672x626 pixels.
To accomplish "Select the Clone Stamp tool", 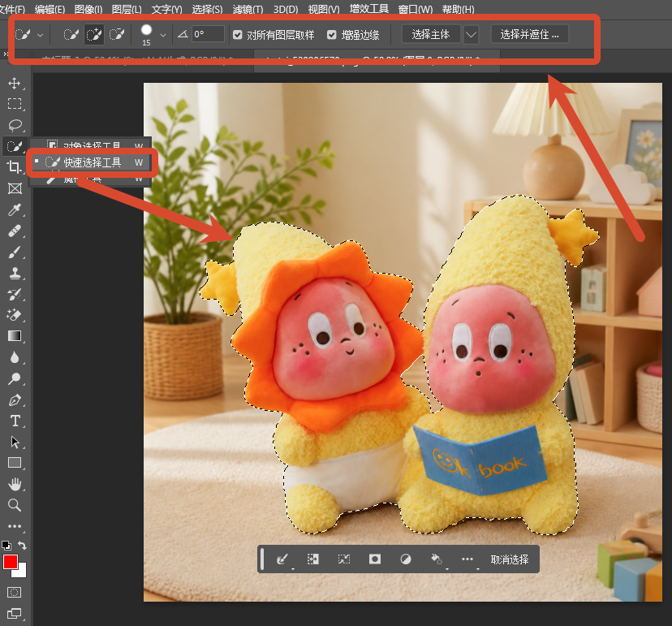I will coord(15,273).
